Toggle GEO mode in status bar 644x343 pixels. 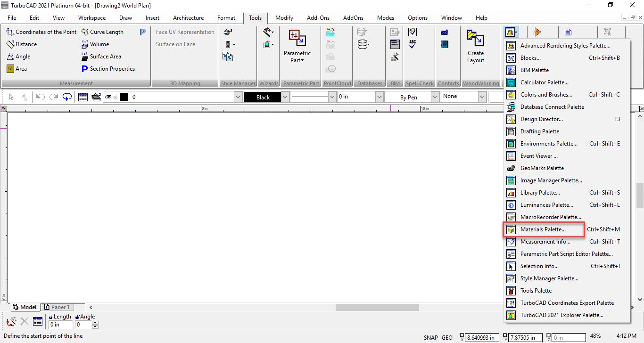pos(447,338)
